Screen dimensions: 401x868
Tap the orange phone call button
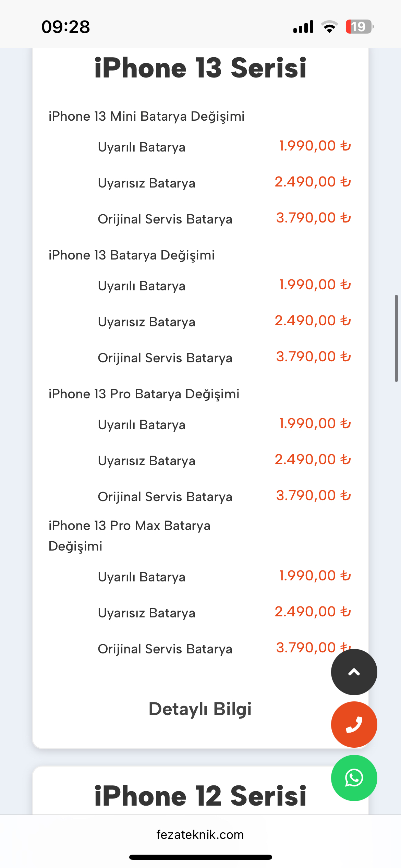click(x=354, y=724)
